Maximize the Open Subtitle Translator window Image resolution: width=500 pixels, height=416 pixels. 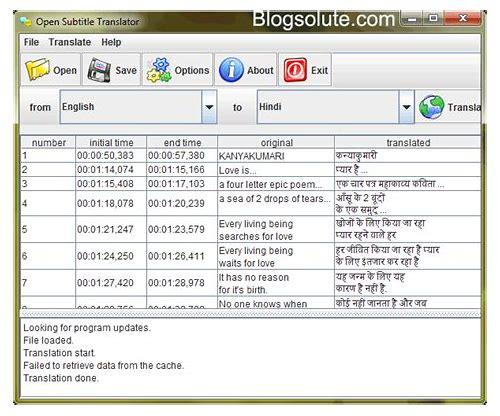[x=433, y=18]
